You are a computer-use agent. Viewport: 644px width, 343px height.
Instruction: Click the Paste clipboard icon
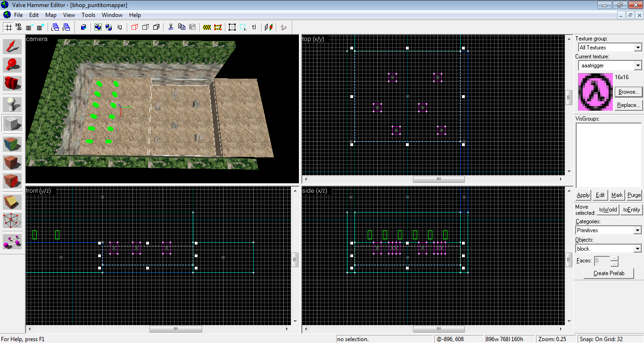[x=192, y=27]
